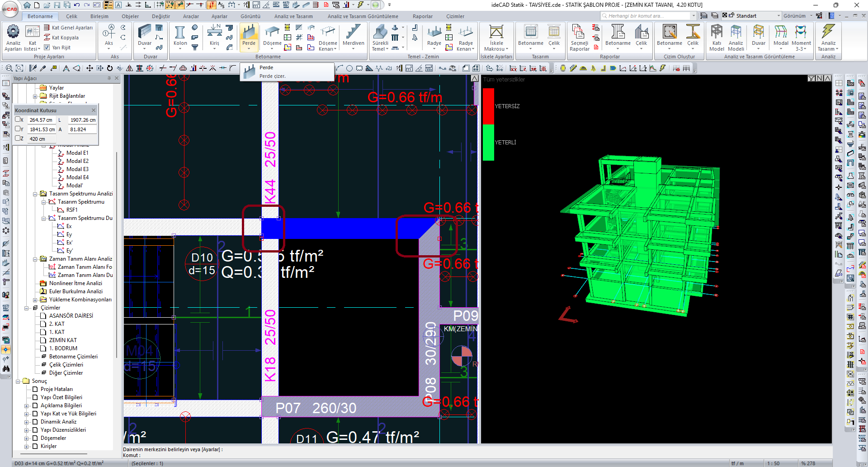
Task: Click Kat Genel Ayarları button
Action: pyautogui.click(x=68, y=28)
